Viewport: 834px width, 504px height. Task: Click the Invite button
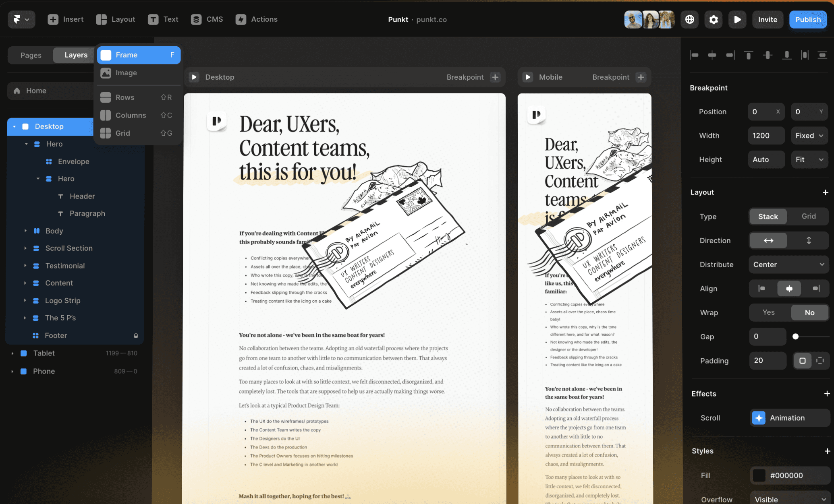768,19
